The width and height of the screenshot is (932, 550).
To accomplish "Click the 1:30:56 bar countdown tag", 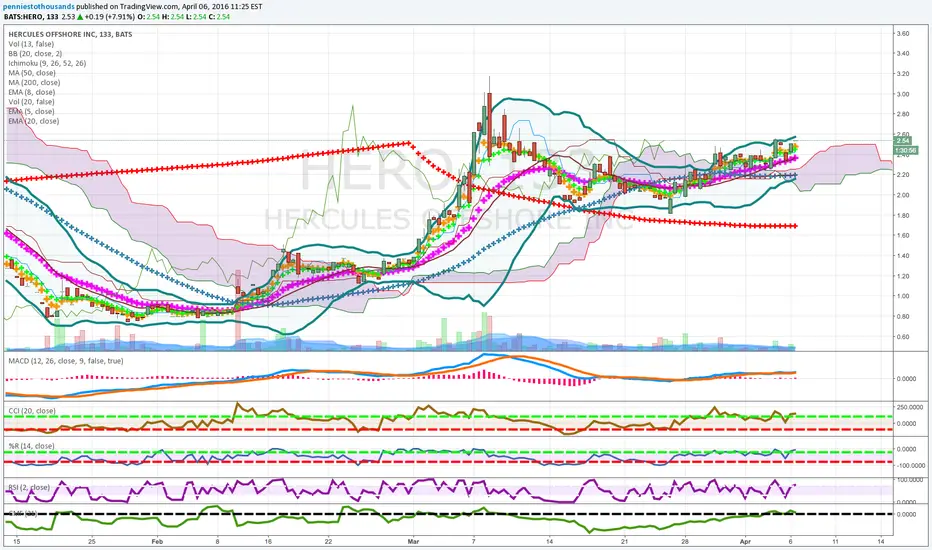I will click(x=906, y=150).
